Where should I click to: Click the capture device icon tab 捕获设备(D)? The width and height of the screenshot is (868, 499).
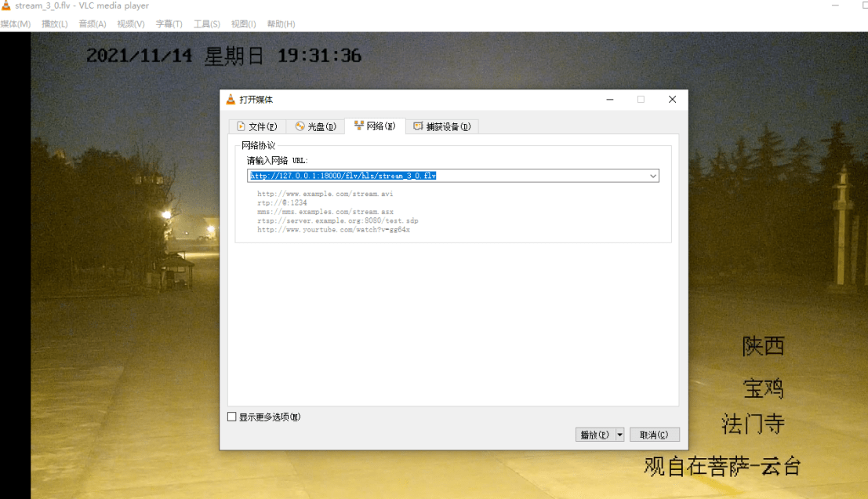(418, 126)
